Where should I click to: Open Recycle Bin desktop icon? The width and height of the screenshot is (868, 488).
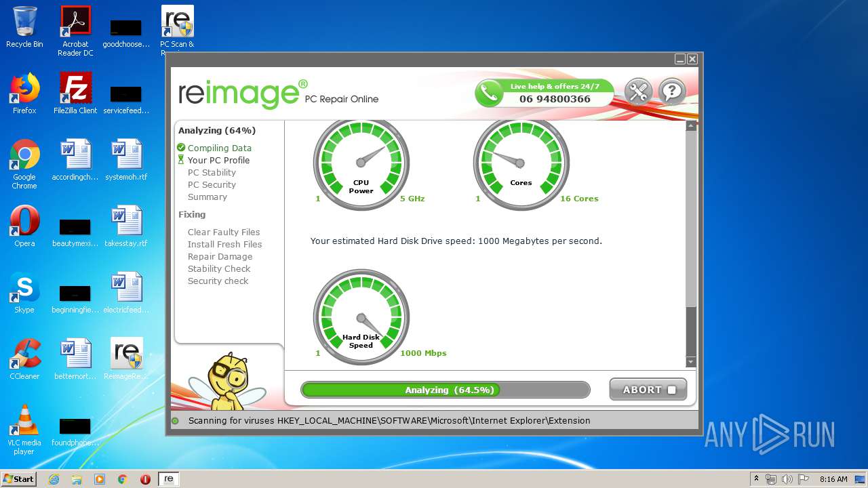point(24,27)
